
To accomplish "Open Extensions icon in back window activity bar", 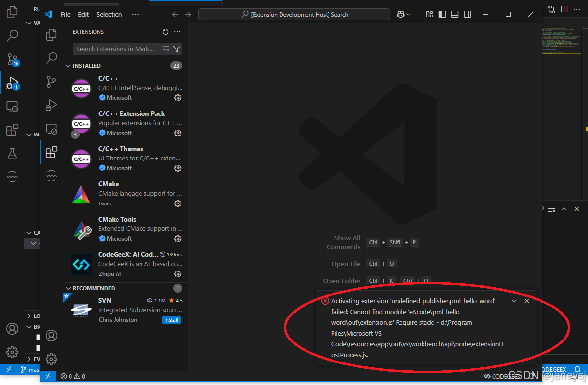I will (x=12, y=130).
